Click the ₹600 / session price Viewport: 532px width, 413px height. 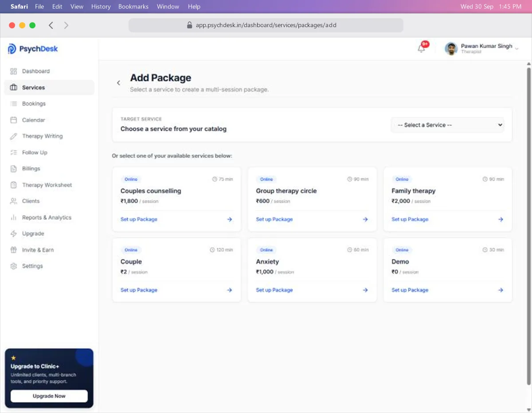point(273,201)
